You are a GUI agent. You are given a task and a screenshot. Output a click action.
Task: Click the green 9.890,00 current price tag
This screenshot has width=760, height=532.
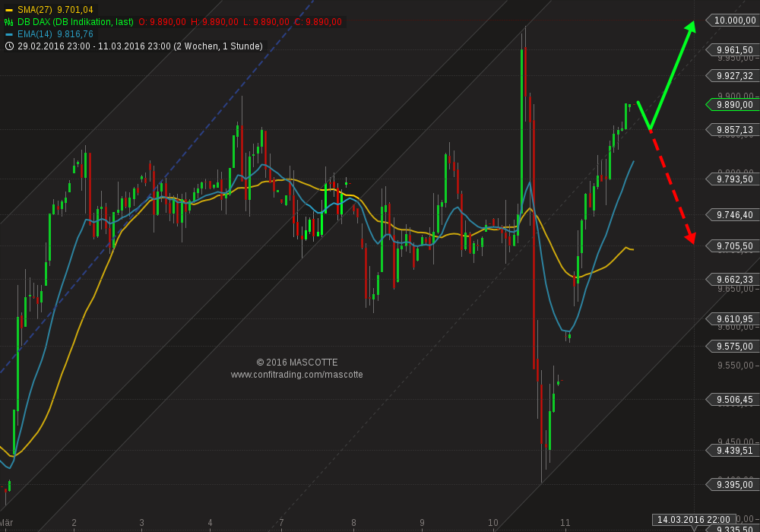tap(733, 105)
